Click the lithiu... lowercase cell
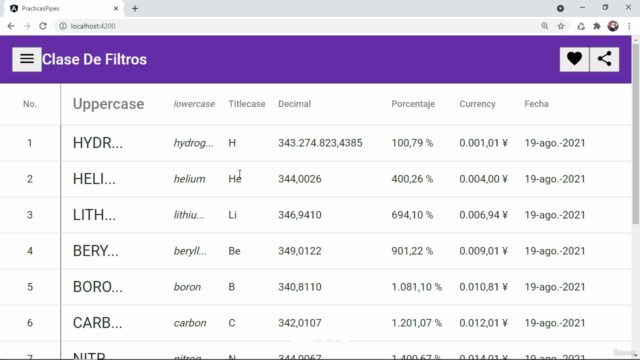The image size is (640, 360). [x=189, y=215]
